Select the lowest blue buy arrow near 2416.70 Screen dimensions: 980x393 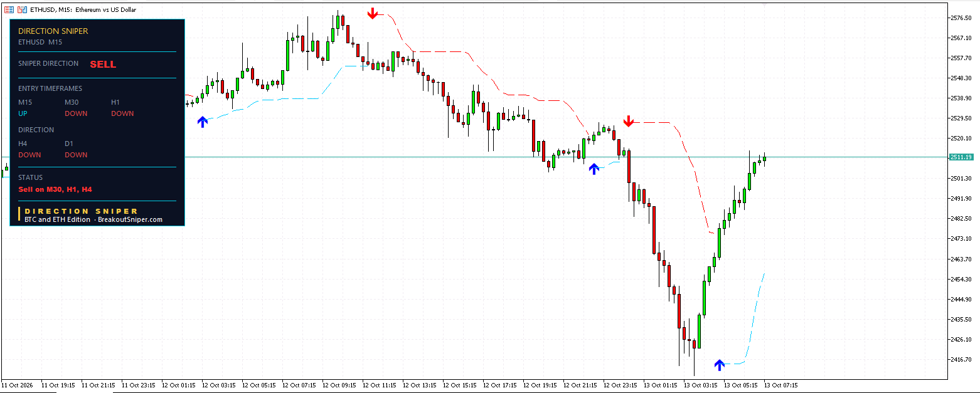tap(720, 364)
